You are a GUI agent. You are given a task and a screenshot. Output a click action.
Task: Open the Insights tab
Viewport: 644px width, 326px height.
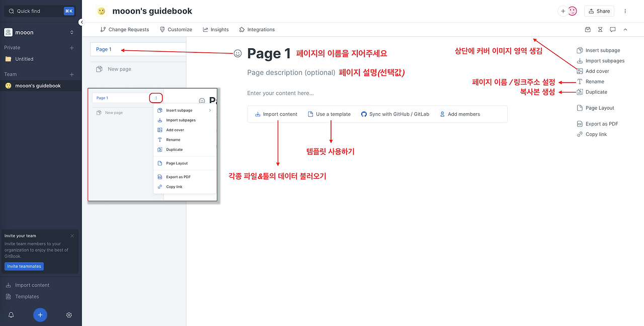pyautogui.click(x=216, y=30)
